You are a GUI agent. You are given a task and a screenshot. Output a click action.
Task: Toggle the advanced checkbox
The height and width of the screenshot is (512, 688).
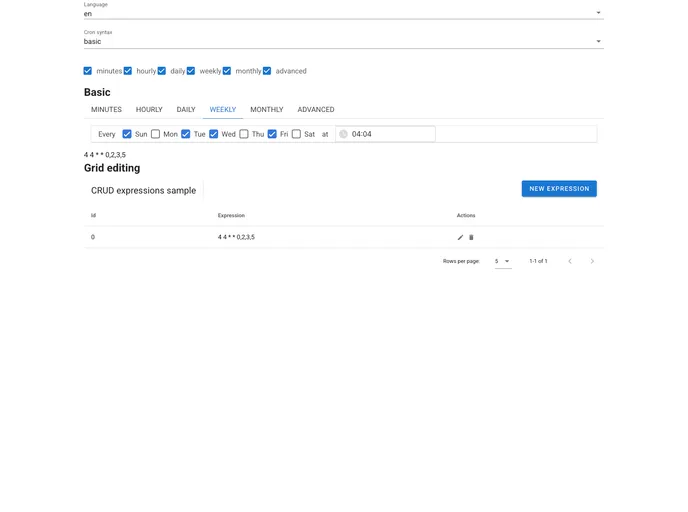[267, 71]
